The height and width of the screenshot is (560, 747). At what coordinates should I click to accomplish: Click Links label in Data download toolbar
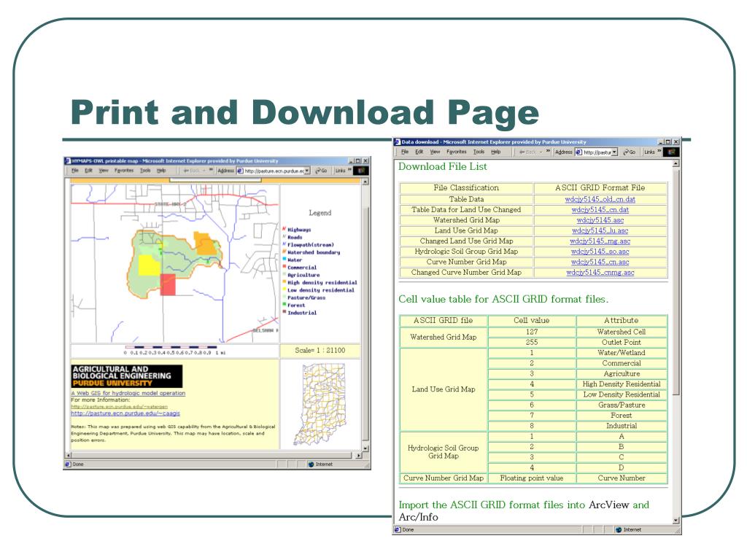pos(649,152)
